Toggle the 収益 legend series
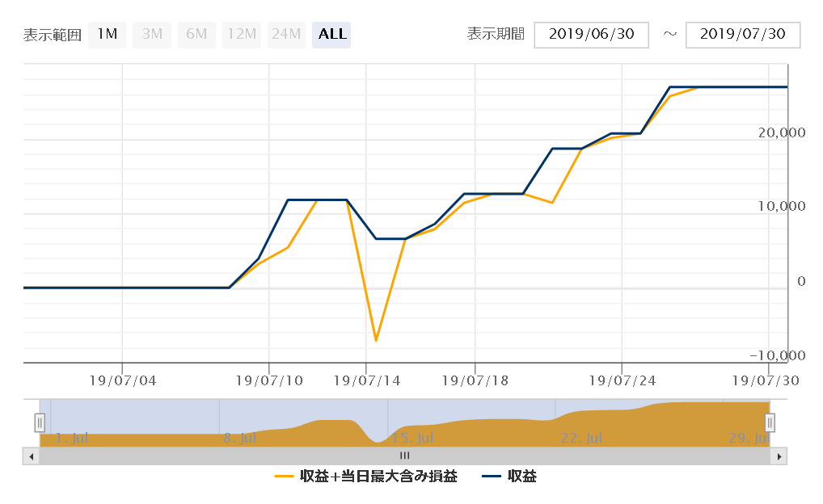Image resolution: width=823 pixels, height=504 pixels. click(509, 477)
